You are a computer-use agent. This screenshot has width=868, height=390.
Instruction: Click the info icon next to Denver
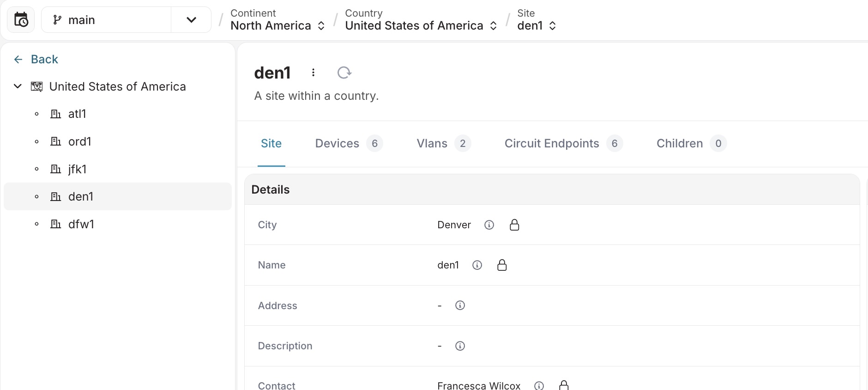point(489,225)
